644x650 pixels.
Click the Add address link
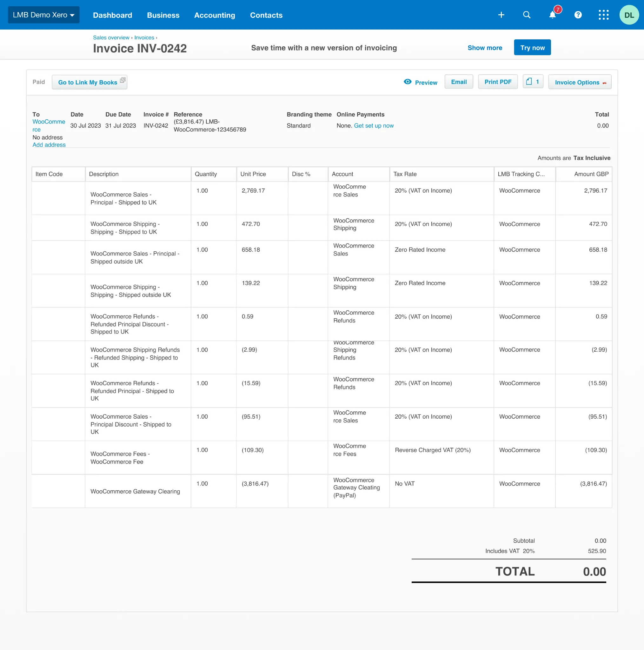49,145
